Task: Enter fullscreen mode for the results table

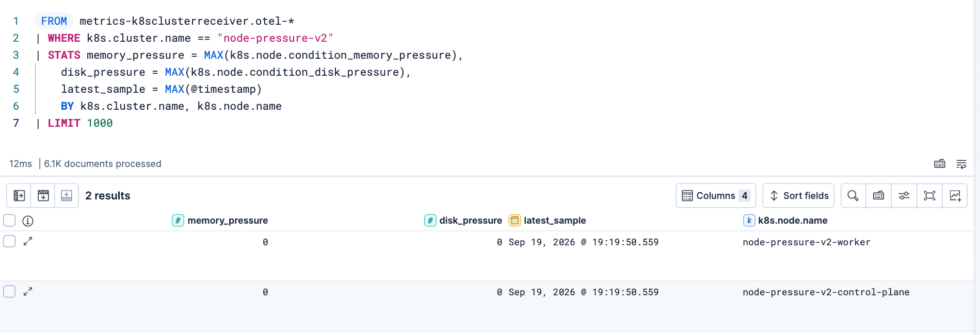Action: click(x=929, y=196)
